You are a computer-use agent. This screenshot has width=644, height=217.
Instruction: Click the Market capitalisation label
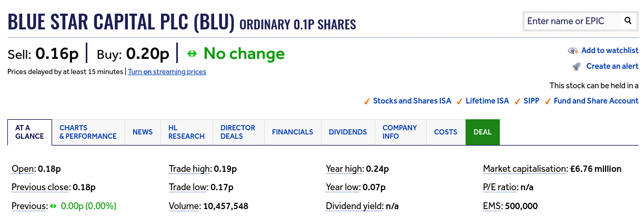(x=525, y=169)
